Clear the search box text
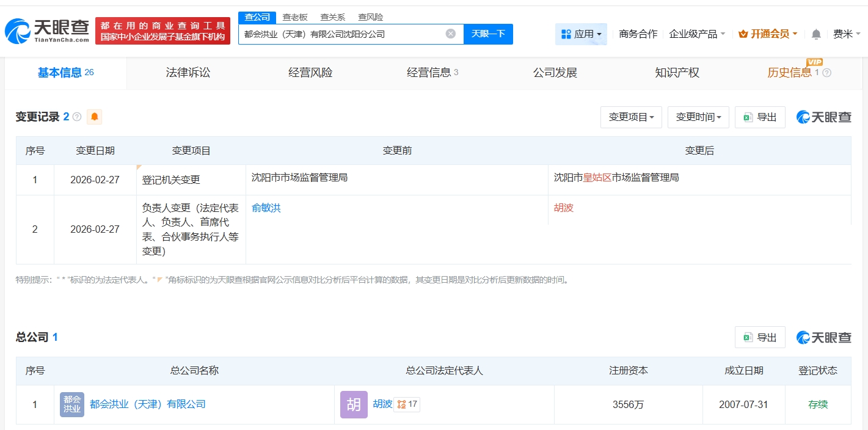 pyautogui.click(x=450, y=34)
